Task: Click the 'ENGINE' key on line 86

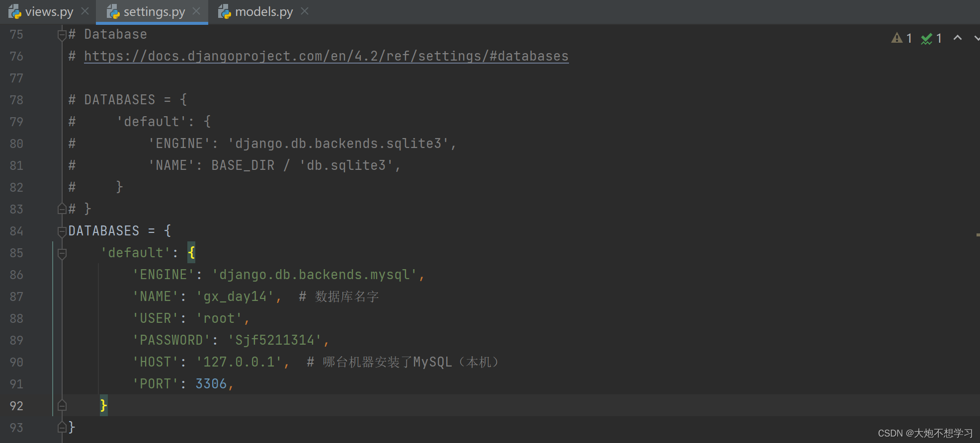Action: (x=163, y=275)
